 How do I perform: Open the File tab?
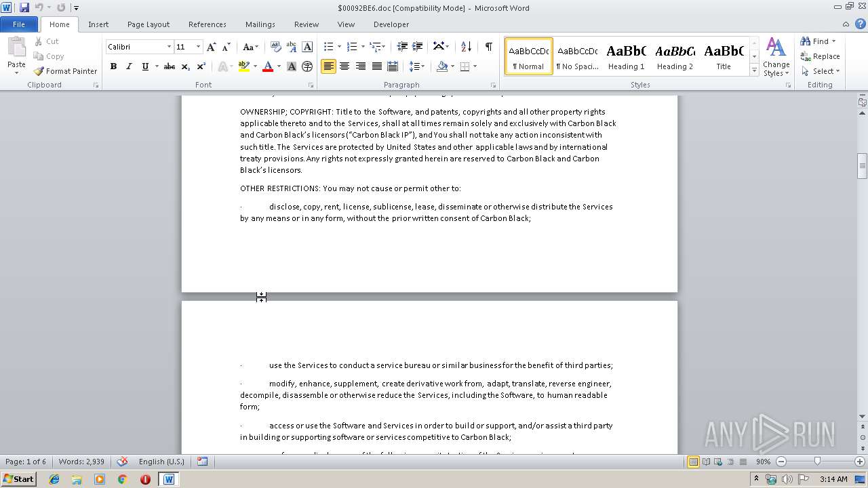pos(19,24)
